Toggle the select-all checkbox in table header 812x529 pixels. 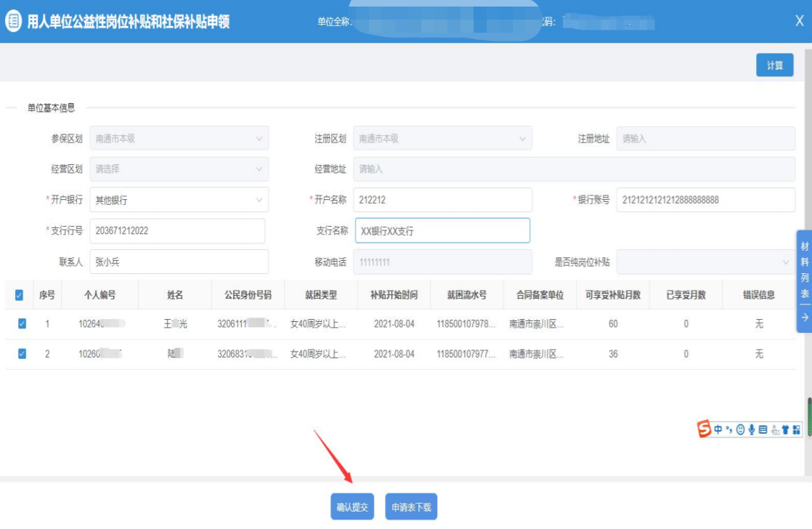coord(20,295)
